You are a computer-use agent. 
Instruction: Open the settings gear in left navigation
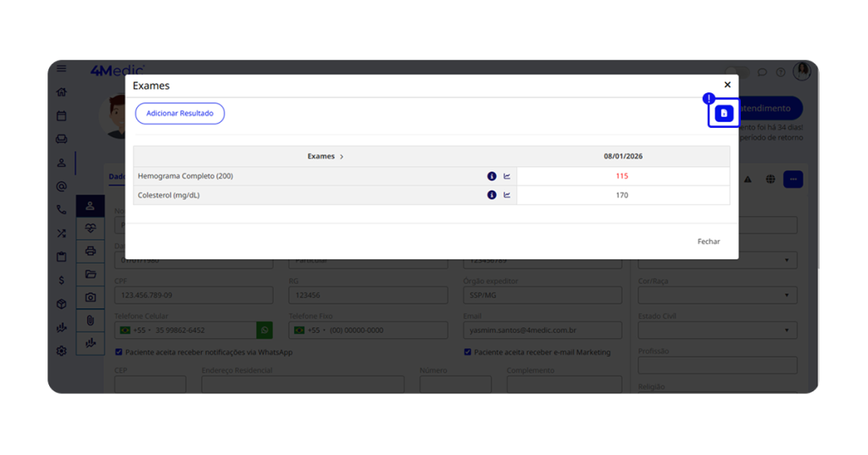click(61, 351)
